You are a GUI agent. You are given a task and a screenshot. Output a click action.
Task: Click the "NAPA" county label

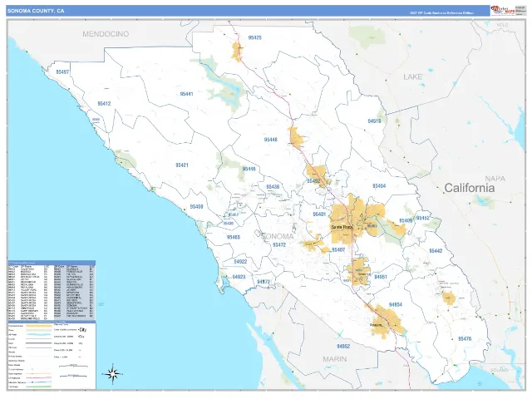(x=495, y=179)
